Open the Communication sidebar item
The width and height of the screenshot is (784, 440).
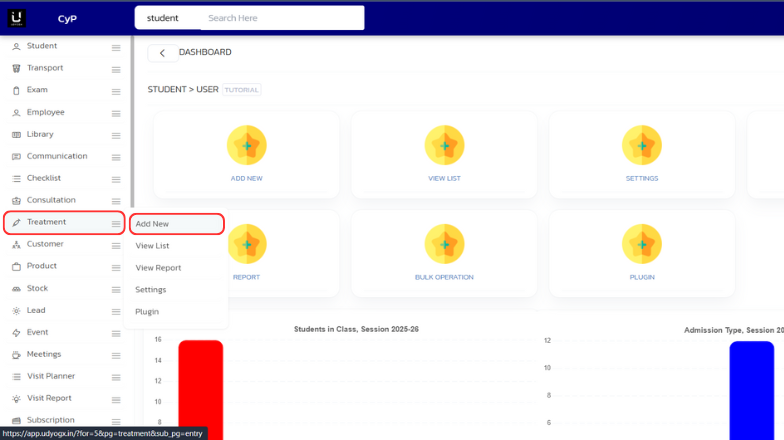pyautogui.click(x=57, y=156)
